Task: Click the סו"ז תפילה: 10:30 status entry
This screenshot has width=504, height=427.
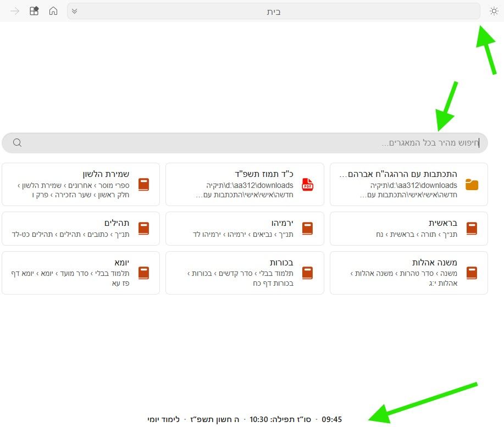Action: (x=280, y=419)
